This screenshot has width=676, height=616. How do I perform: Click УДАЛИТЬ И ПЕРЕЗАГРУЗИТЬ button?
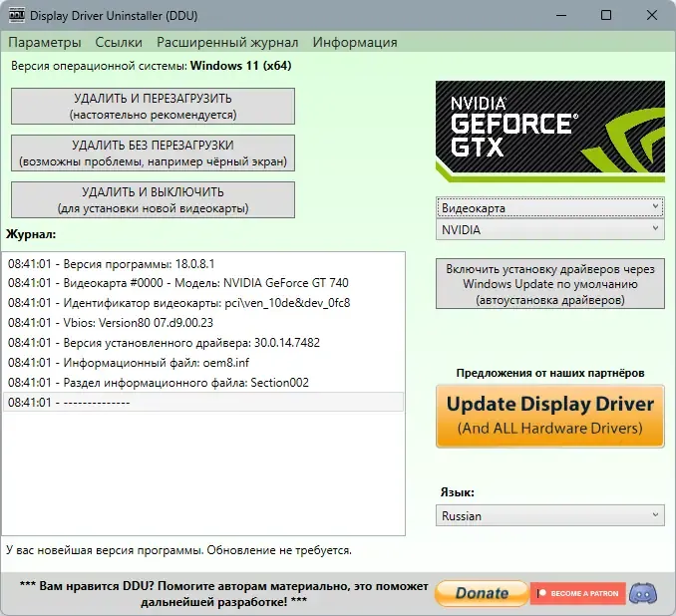pos(154,106)
